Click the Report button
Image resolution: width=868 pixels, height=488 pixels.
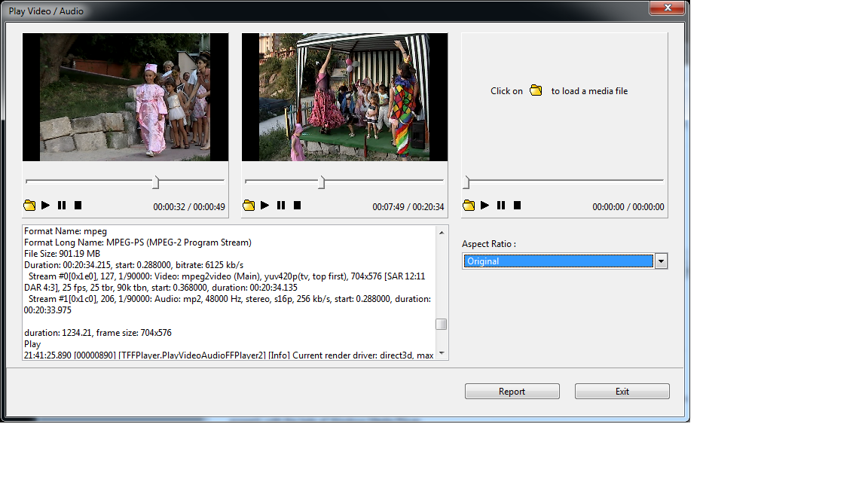[x=512, y=391]
